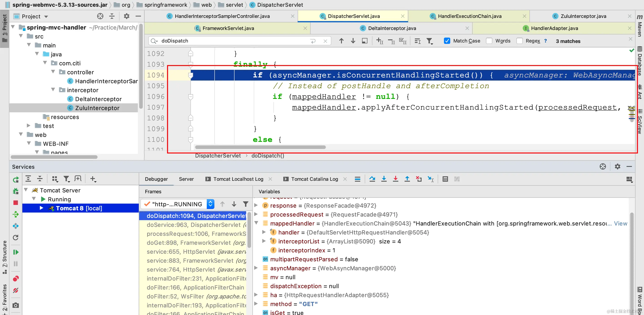Rerun the Tomcat service
The width and height of the screenshot is (644, 315).
(16, 179)
